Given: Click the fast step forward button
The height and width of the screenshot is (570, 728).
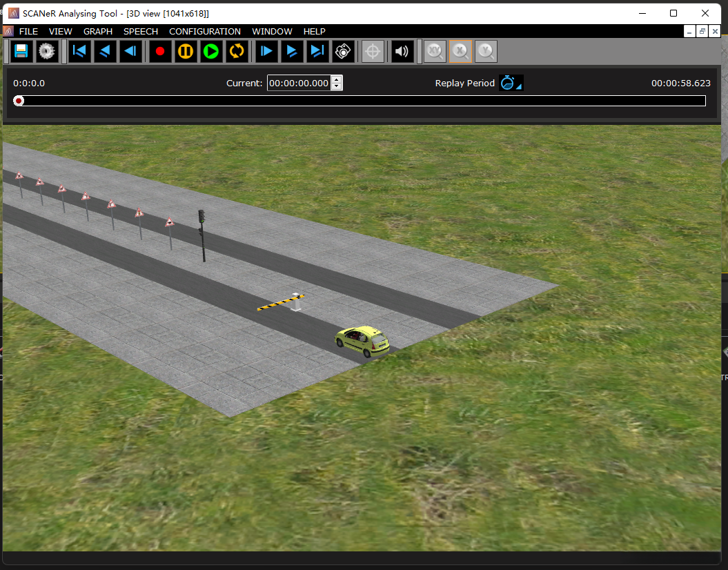Looking at the screenshot, I should [x=292, y=51].
